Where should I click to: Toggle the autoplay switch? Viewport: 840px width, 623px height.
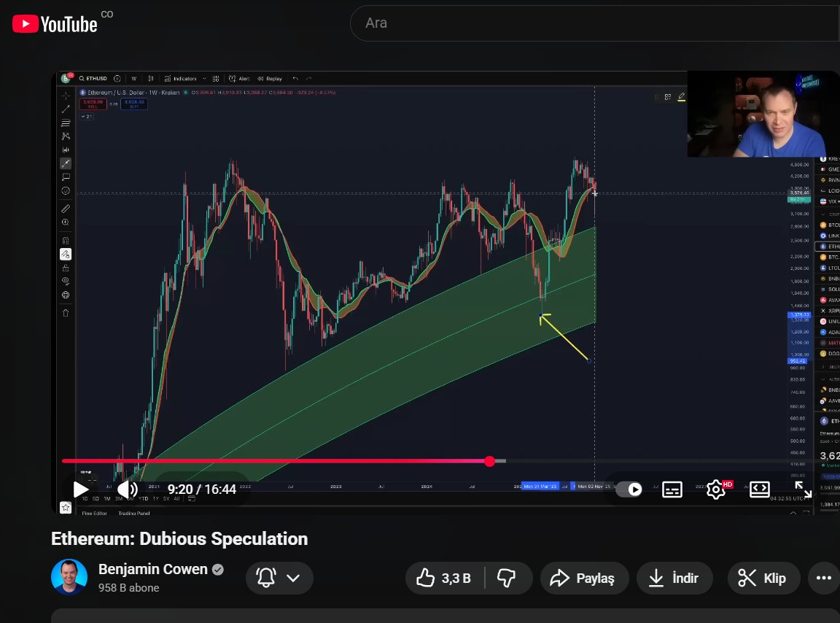point(629,489)
